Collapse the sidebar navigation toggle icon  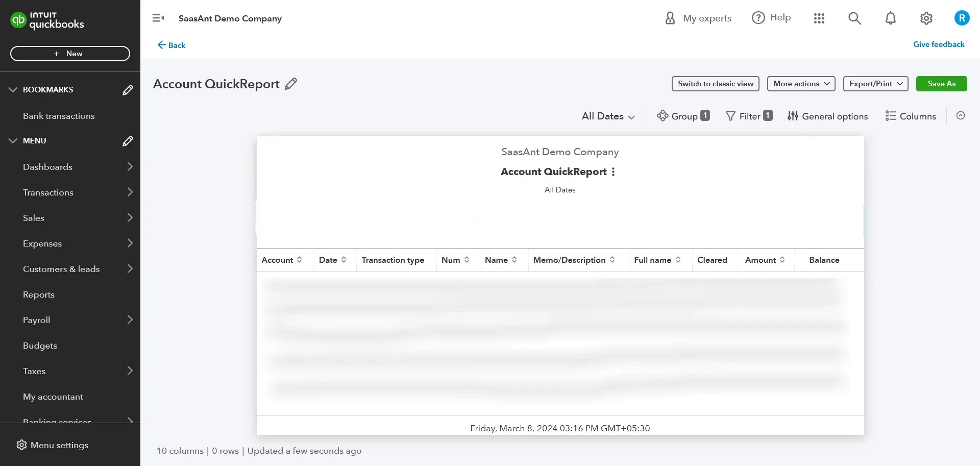pyautogui.click(x=158, y=18)
